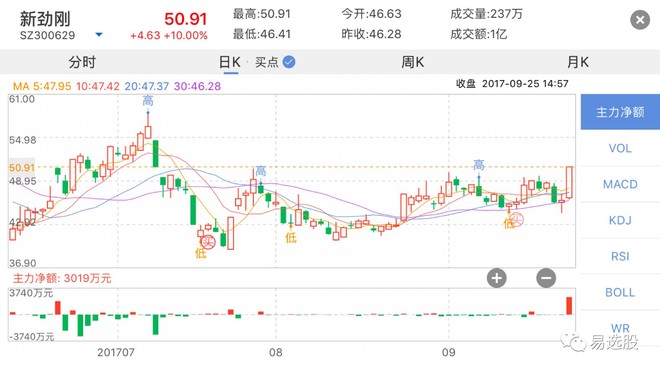Click the 36.90 price axis label
Image resolution: width=660 pixels, height=371 pixels.
(x=23, y=263)
